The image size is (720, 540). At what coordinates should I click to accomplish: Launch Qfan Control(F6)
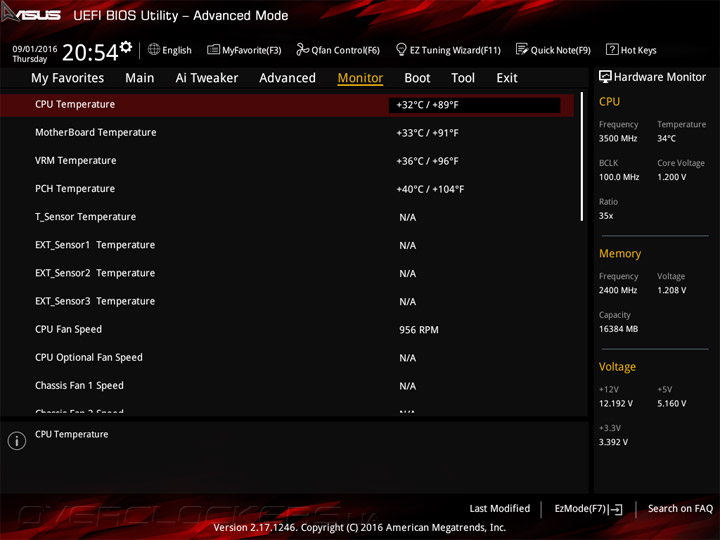tap(346, 50)
